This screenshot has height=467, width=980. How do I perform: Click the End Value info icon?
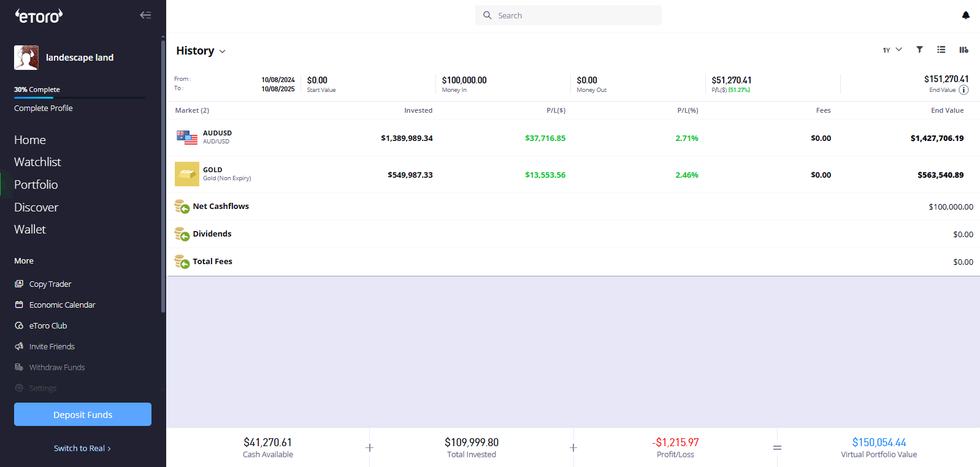963,90
